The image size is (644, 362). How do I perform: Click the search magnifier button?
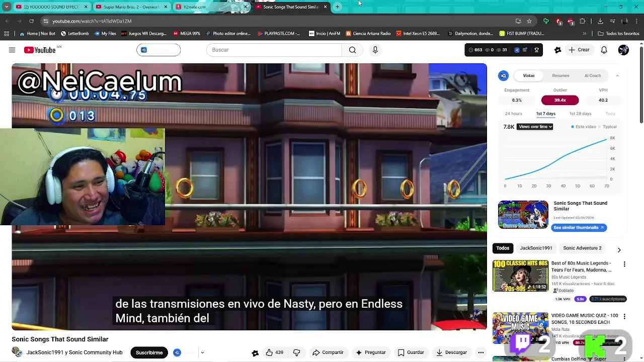click(x=352, y=50)
